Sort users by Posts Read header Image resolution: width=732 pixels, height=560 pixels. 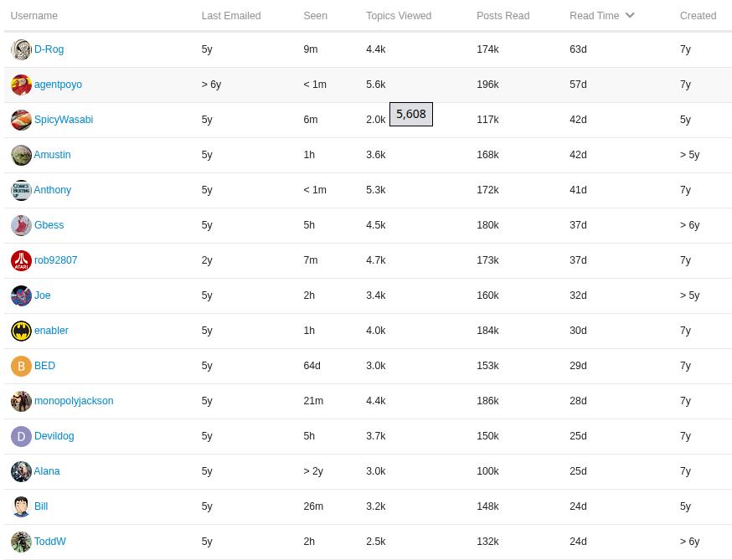503,16
